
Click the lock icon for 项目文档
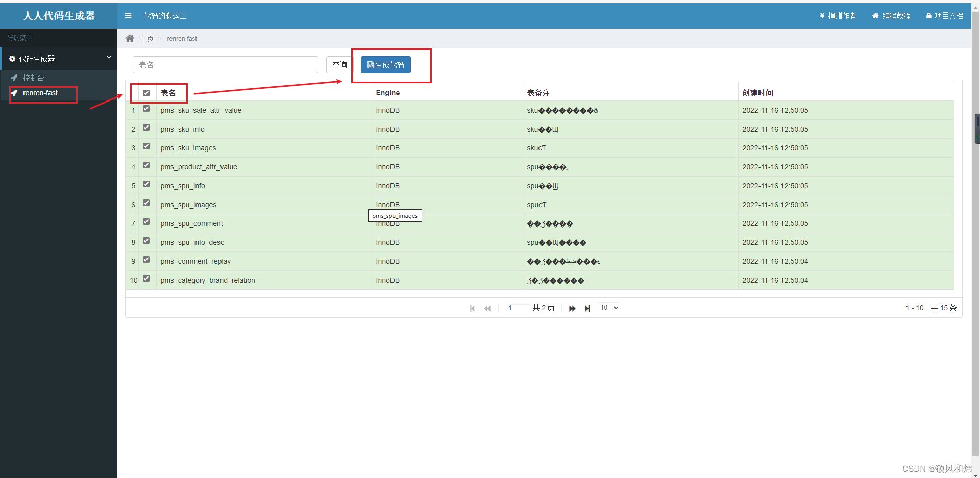click(929, 16)
